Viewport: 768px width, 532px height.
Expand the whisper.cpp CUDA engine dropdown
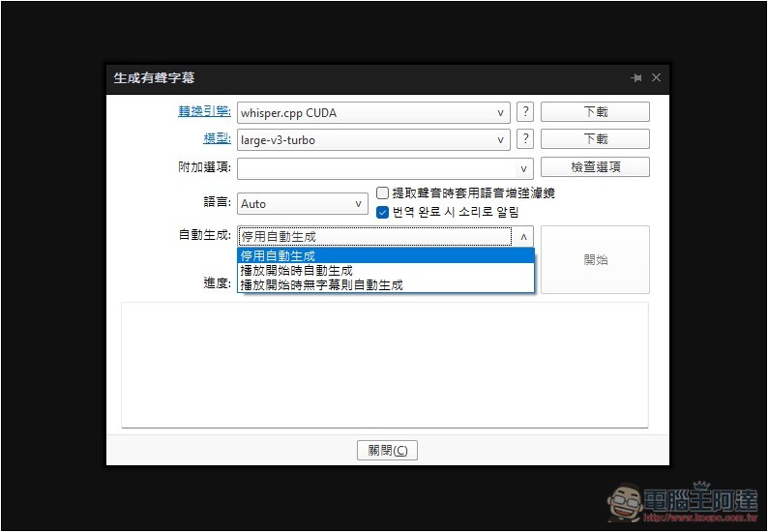pos(373,112)
